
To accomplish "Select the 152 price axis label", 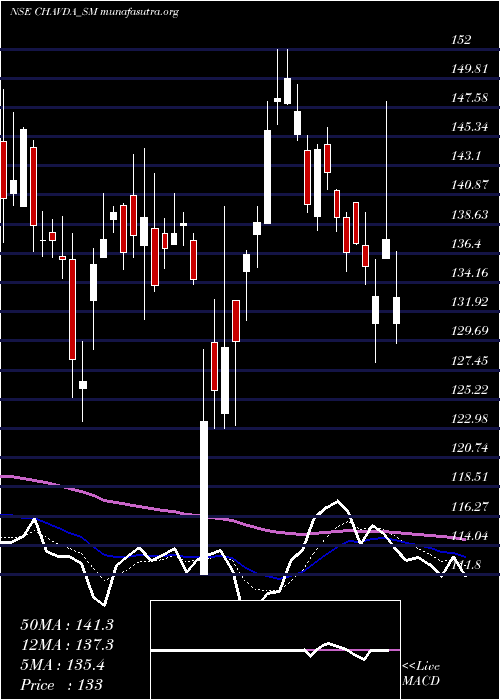I will (x=461, y=40).
